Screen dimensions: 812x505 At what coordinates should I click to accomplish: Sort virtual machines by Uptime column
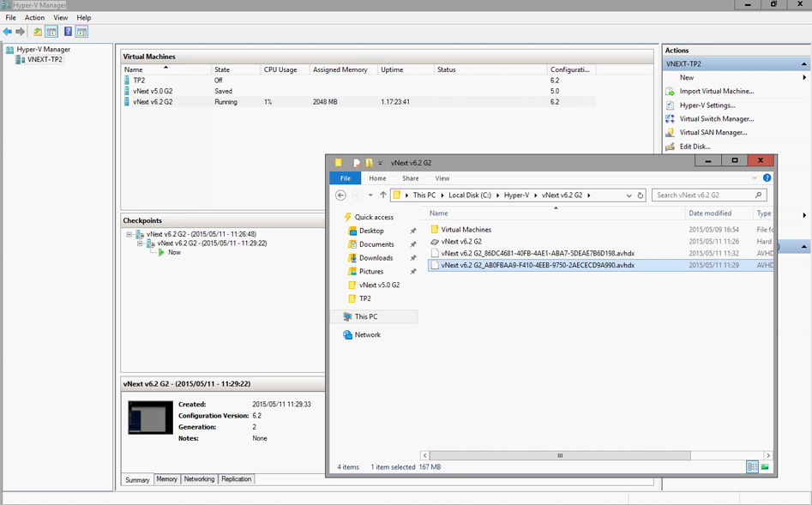tap(406, 69)
